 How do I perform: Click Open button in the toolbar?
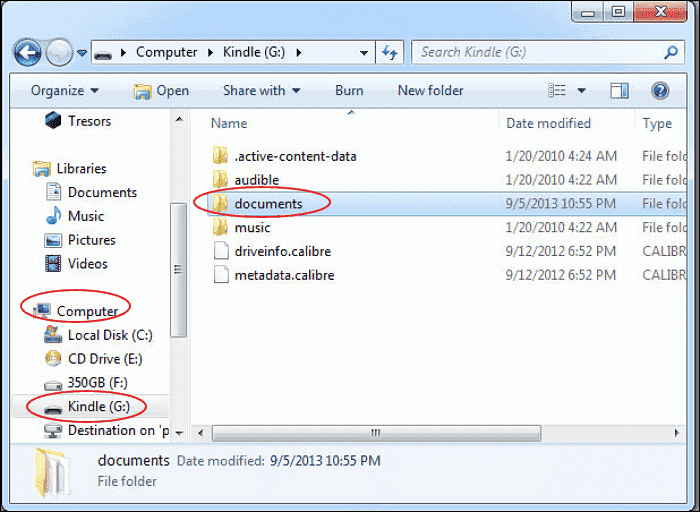(162, 90)
